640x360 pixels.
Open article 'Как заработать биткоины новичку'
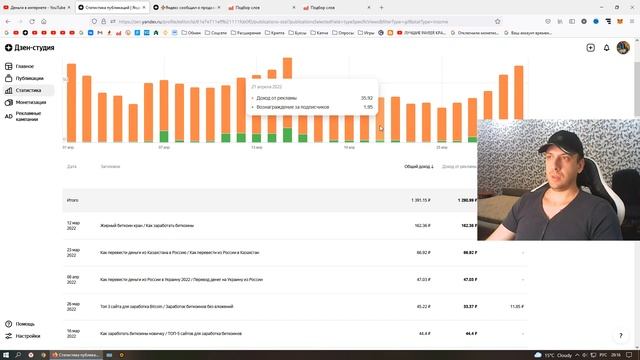coord(171,333)
